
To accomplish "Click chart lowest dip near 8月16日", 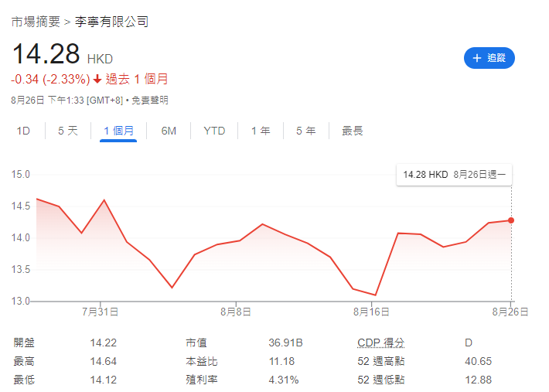I will (x=375, y=295).
